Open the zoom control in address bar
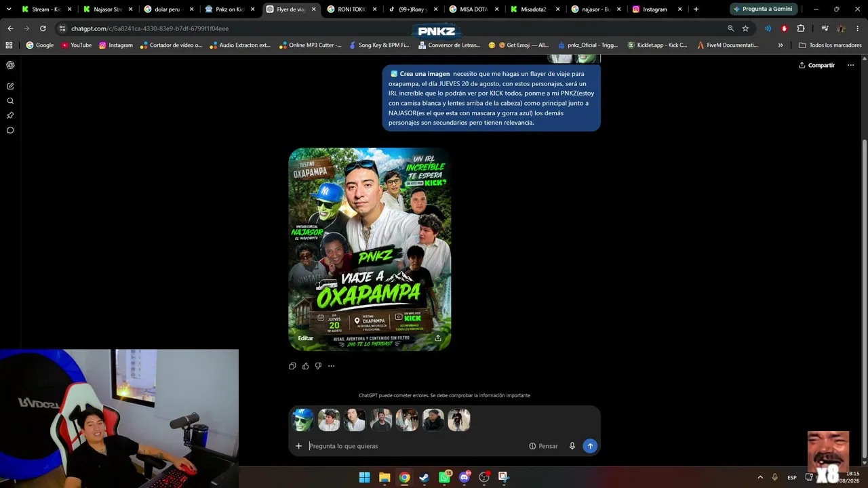The image size is (868, 488). [x=730, y=28]
